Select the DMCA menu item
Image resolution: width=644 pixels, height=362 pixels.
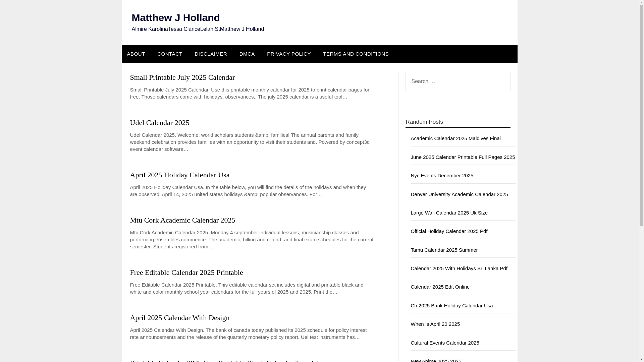(x=247, y=54)
